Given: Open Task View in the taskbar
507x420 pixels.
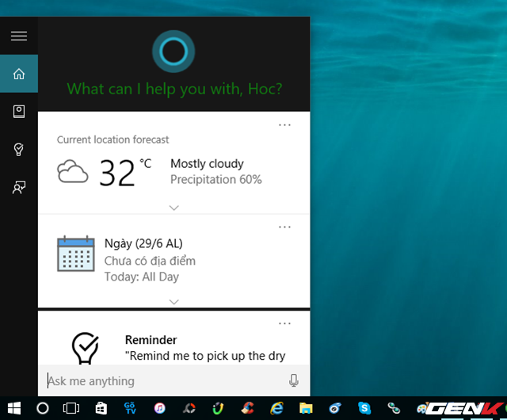Looking at the screenshot, I should 71,408.
